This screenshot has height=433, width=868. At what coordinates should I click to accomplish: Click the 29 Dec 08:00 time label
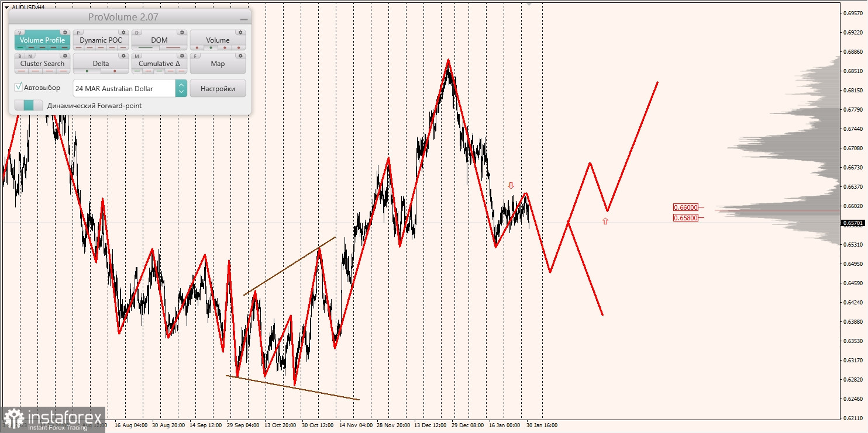467,425
